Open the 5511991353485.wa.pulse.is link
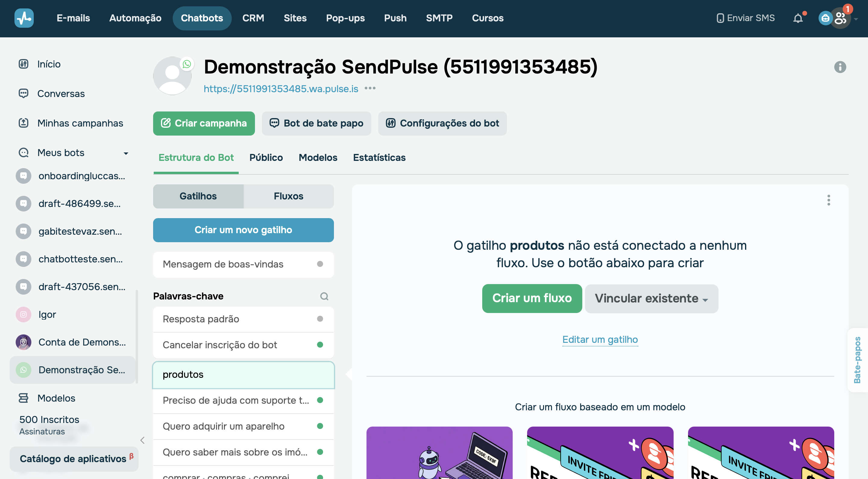This screenshot has width=868, height=479. tap(281, 89)
